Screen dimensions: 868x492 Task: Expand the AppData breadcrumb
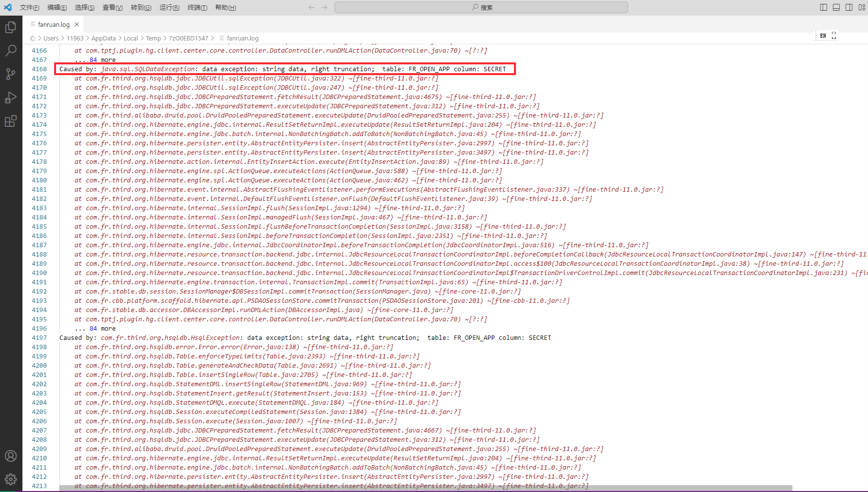click(103, 38)
